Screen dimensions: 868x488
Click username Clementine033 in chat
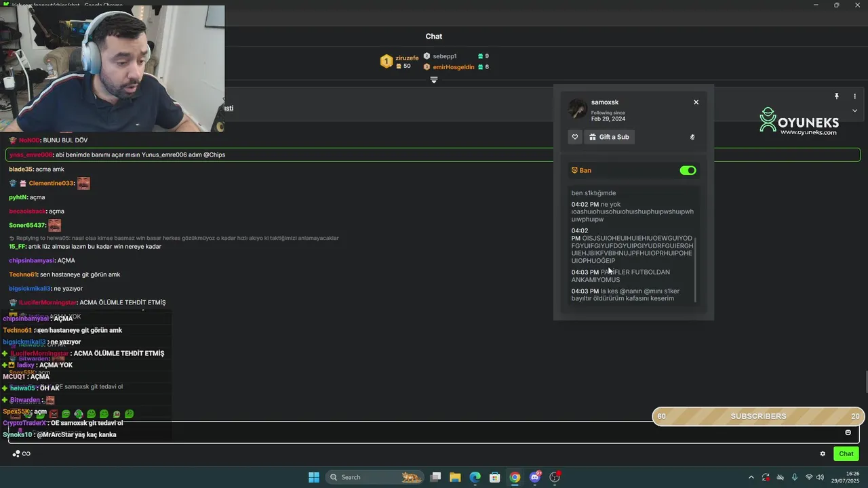51,183
